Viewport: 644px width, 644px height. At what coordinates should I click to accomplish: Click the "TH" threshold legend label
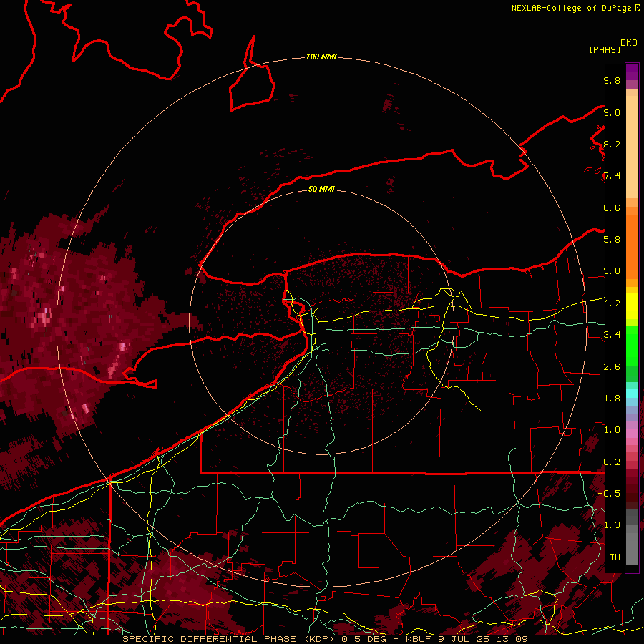615,557
